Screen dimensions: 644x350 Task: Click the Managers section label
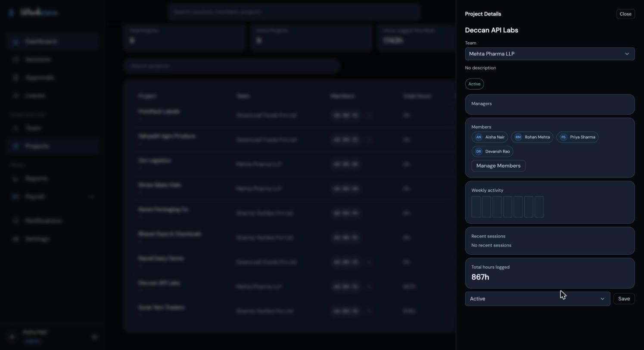point(481,103)
